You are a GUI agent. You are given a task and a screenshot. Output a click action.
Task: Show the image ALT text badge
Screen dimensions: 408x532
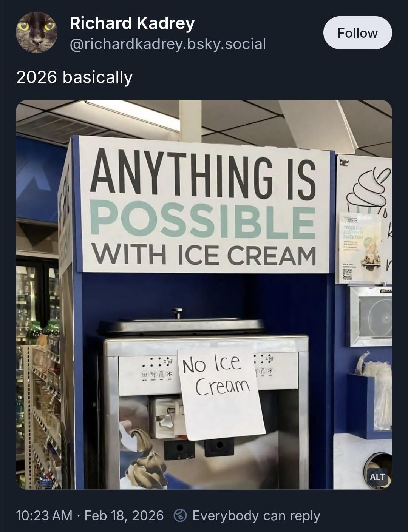point(377,476)
